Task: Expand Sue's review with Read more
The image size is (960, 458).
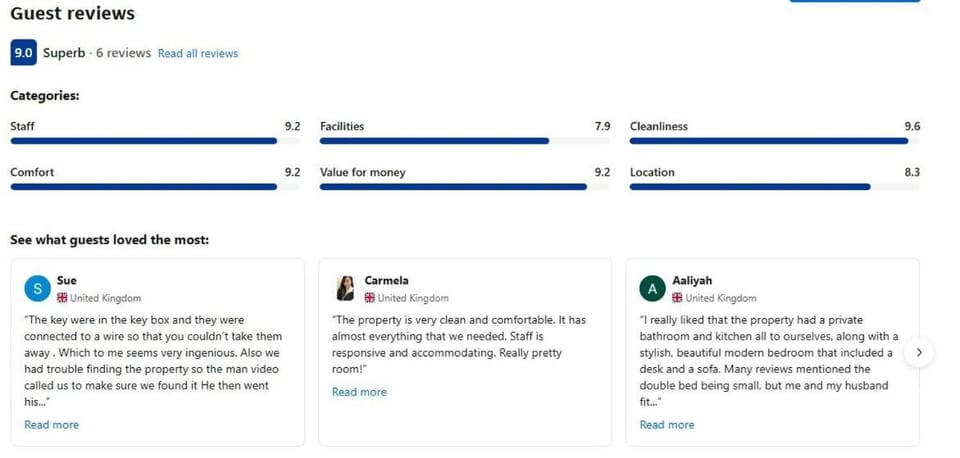Action: tap(51, 425)
